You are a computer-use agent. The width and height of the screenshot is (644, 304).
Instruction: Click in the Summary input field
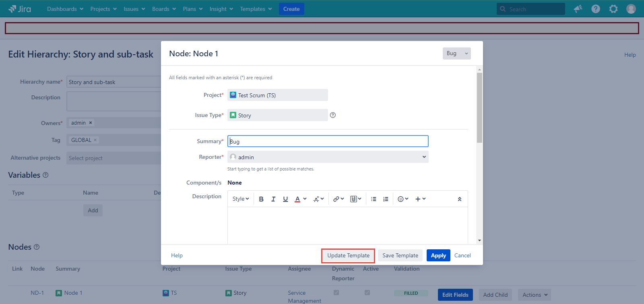point(328,142)
